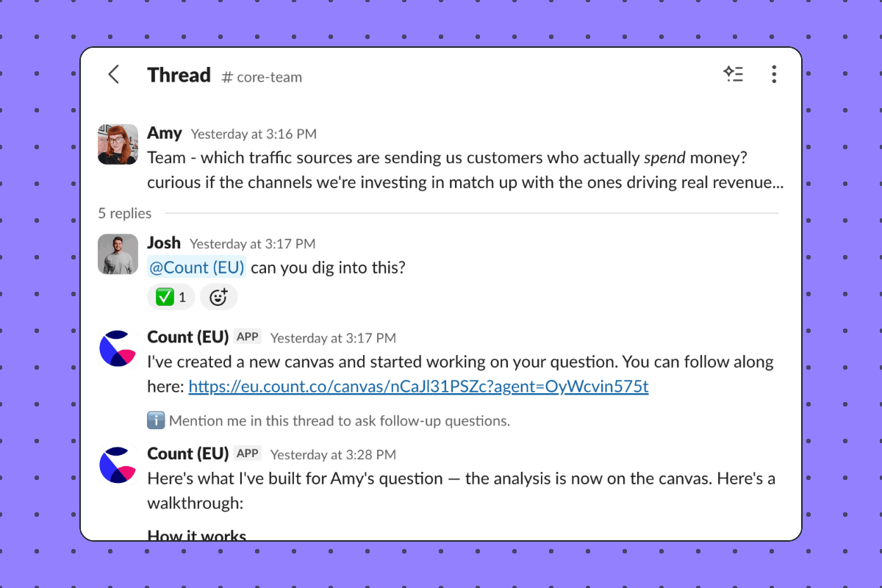The image size is (882, 588).
Task: Click the timestamp on Amy's message
Action: click(x=253, y=133)
